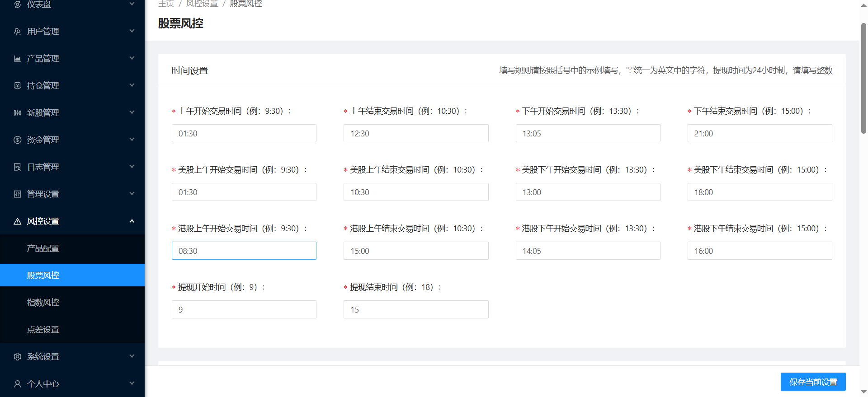Click the 系统设置 gear icon
Viewport: 868px width, 397px height.
(x=17, y=356)
